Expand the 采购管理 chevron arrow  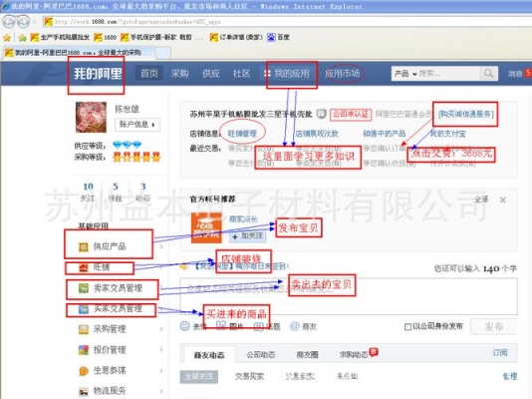[161, 329]
